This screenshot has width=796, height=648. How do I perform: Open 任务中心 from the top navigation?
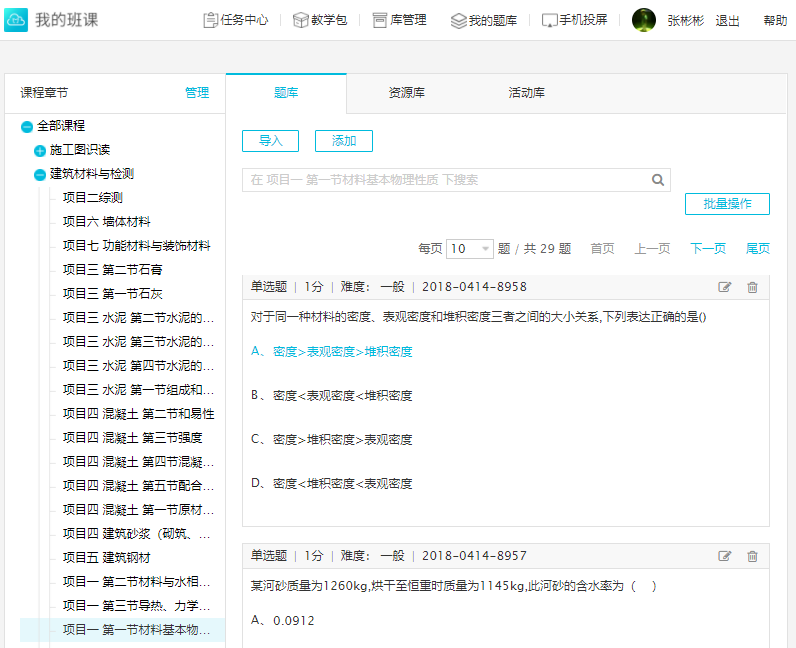pos(235,20)
